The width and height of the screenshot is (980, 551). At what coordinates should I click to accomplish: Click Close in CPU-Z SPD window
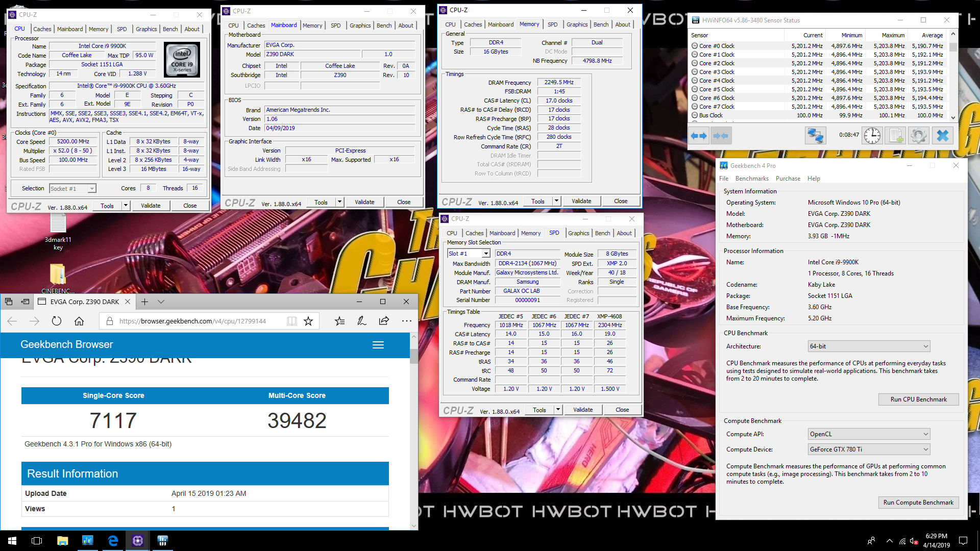pos(622,410)
